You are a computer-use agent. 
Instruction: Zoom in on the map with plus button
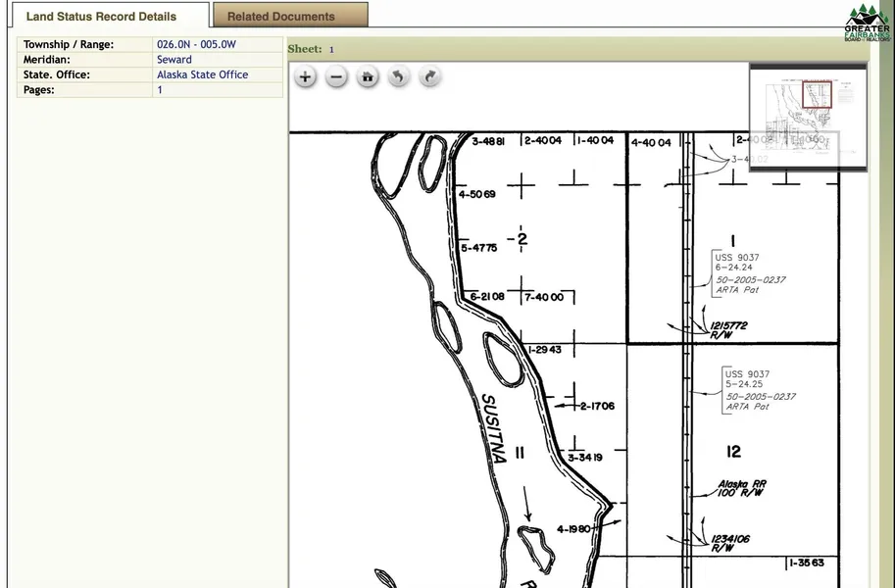[x=306, y=77]
